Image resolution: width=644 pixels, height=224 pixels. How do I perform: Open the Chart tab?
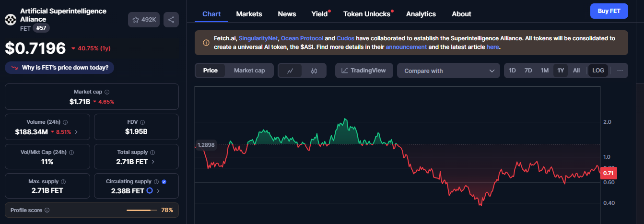tap(211, 14)
